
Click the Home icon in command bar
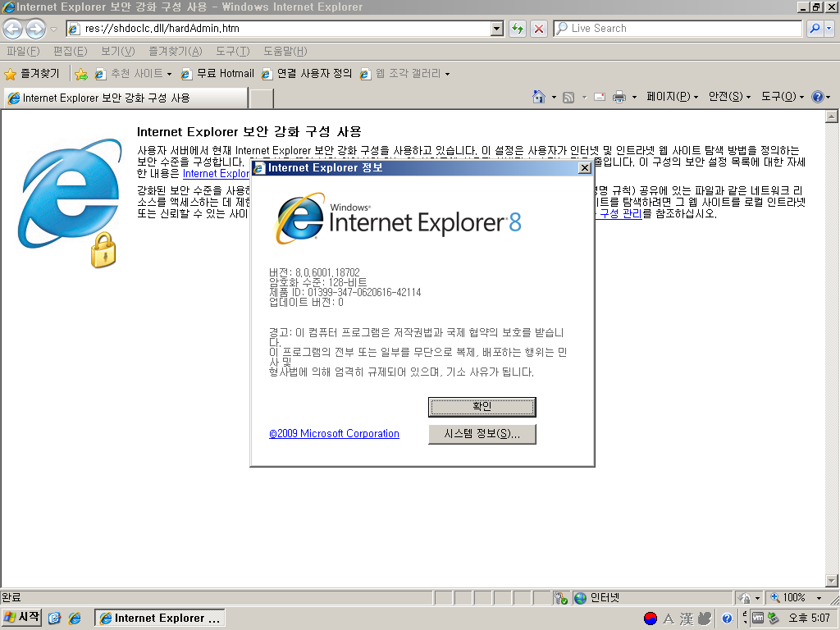538,97
